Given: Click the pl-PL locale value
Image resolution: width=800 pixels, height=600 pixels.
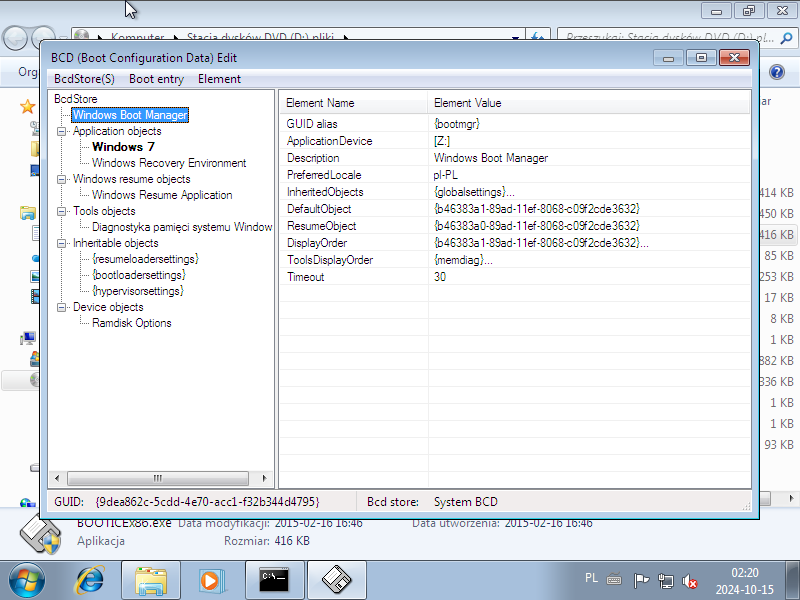Looking at the screenshot, I should point(445,175).
